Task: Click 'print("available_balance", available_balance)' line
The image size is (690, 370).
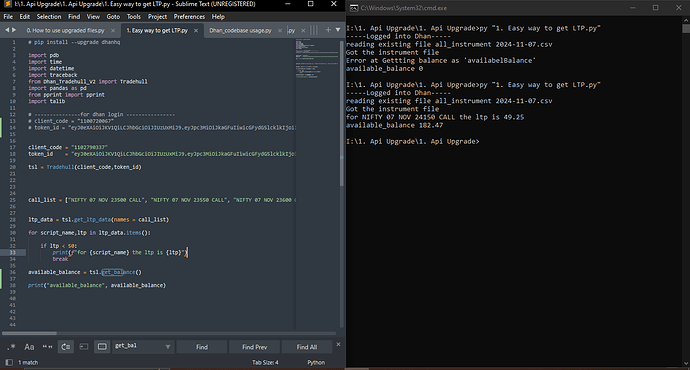Action: click(97, 286)
